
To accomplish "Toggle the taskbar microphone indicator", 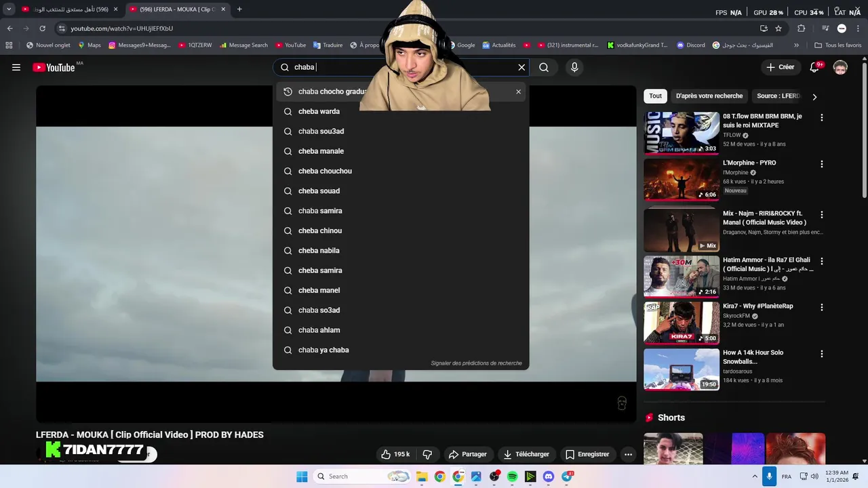I will point(769,476).
